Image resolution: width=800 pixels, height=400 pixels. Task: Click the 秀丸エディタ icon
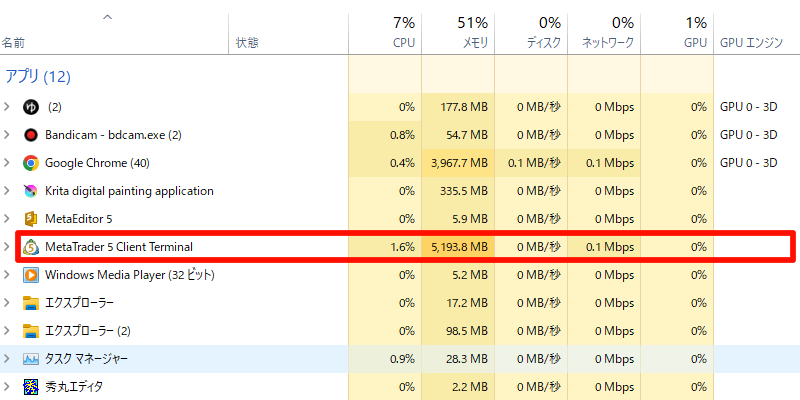31,387
